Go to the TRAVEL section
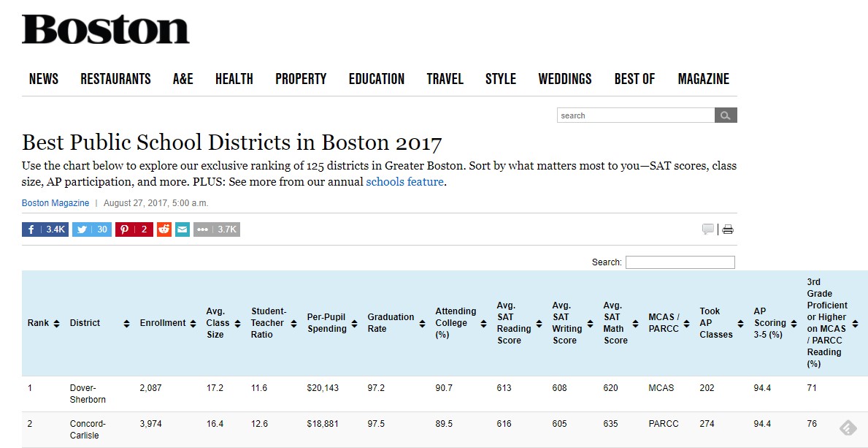This screenshot has height=448, width=868. point(445,78)
